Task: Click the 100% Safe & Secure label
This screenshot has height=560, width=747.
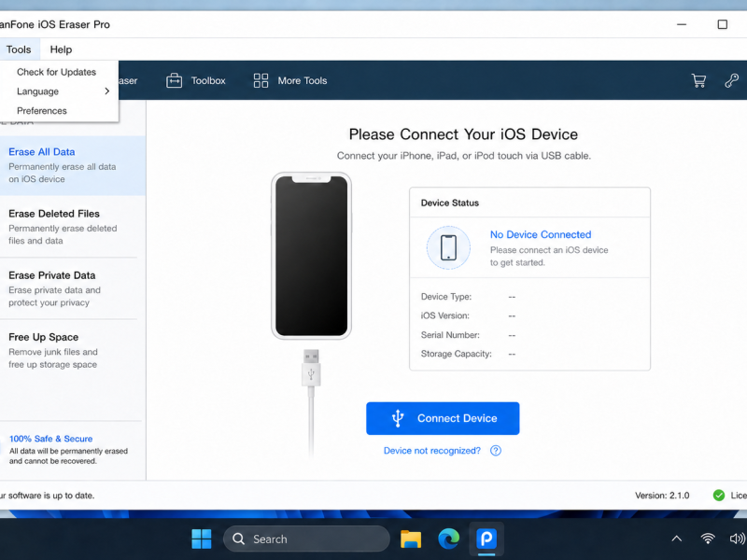Action: [x=51, y=439]
